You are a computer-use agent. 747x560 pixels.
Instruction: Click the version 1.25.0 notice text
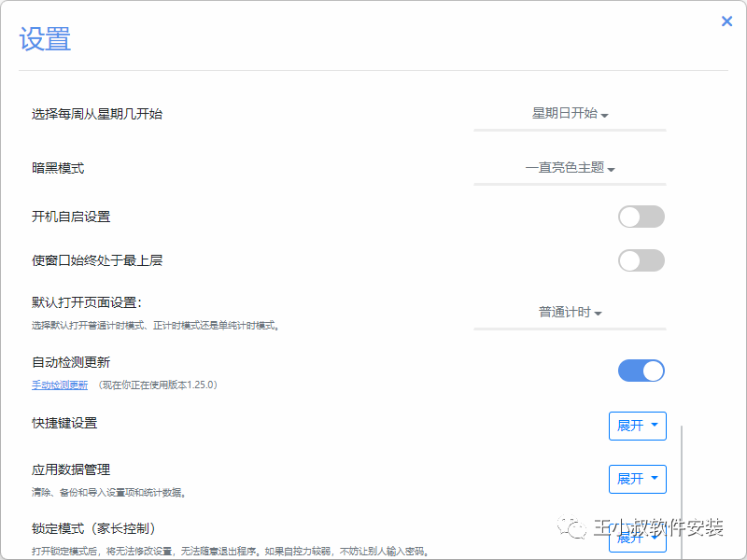[x=158, y=385]
